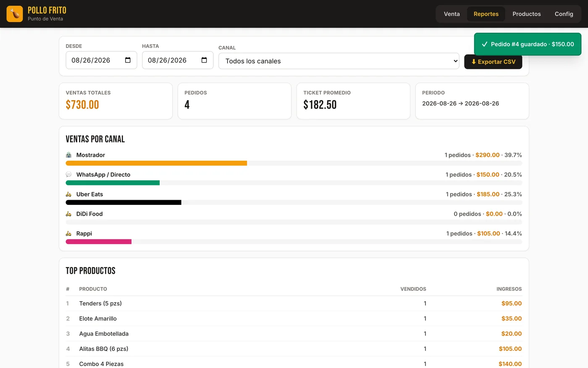Select the Agua Embotellada product row
The width and height of the screenshot is (588, 368).
294,334
